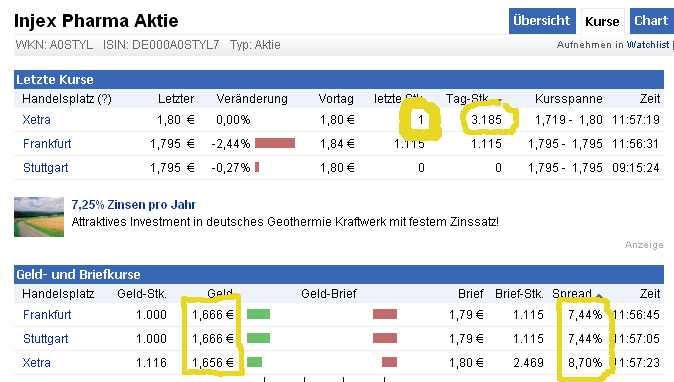Sort by Spread column arrow
Image resolution: width=674 pixels, height=382 pixels.
pos(599,295)
